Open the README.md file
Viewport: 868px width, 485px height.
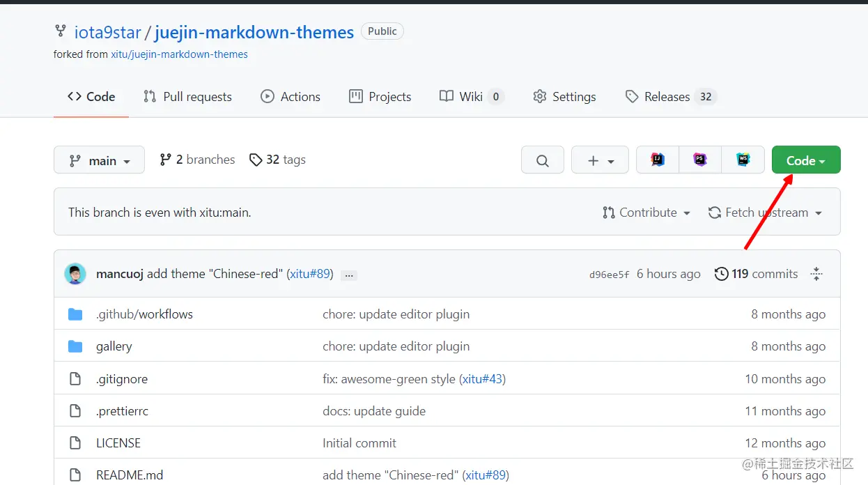point(130,475)
